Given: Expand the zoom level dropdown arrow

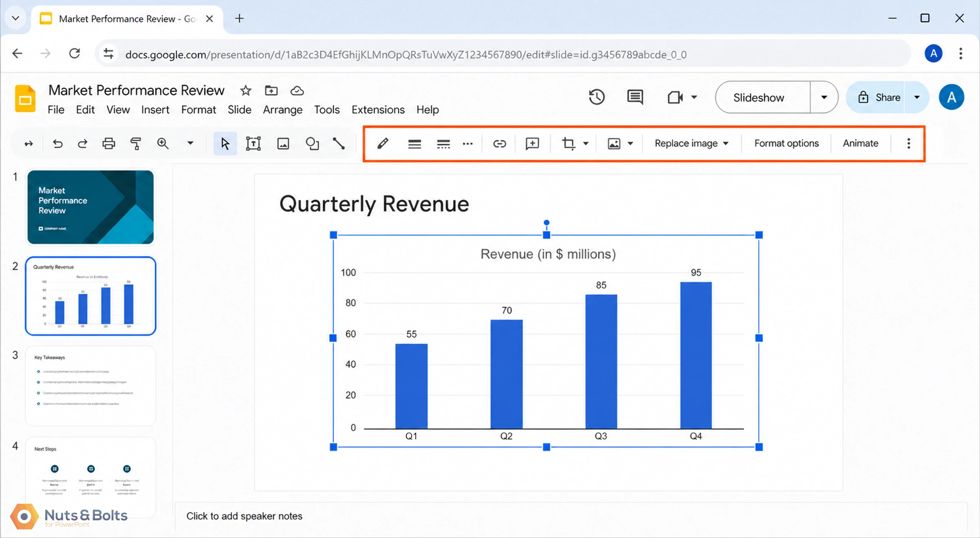Looking at the screenshot, I should tap(190, 143).
